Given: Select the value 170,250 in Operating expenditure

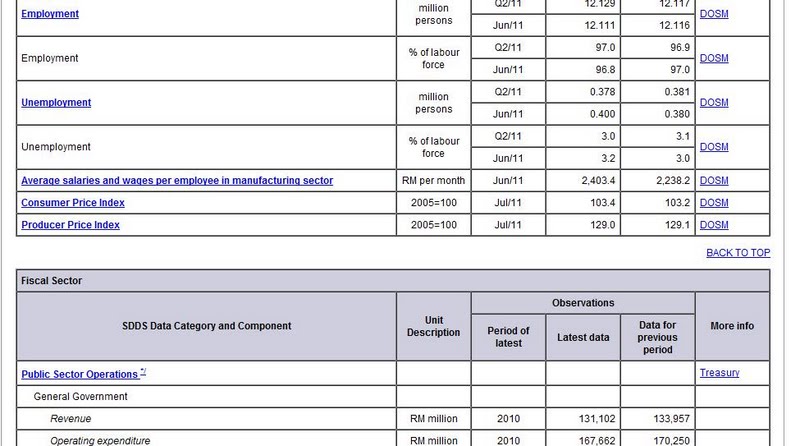Looking at the screenshot, I should coord(671,441).
